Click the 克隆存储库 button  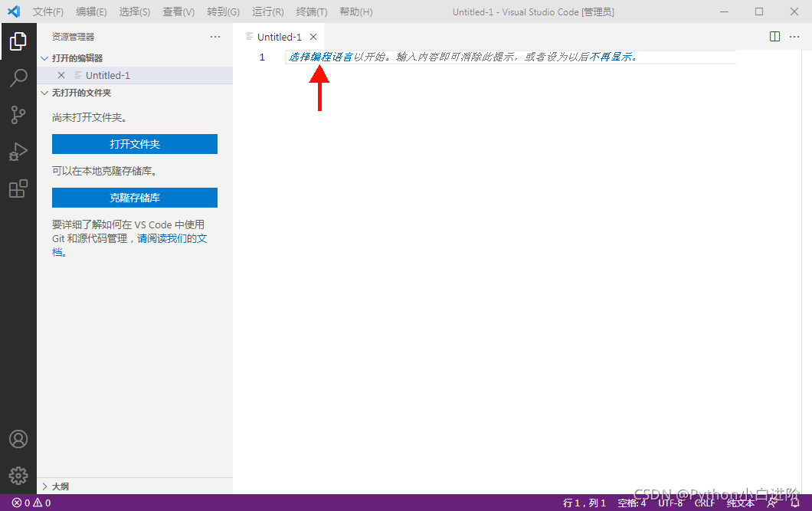(x=134, y=198)
